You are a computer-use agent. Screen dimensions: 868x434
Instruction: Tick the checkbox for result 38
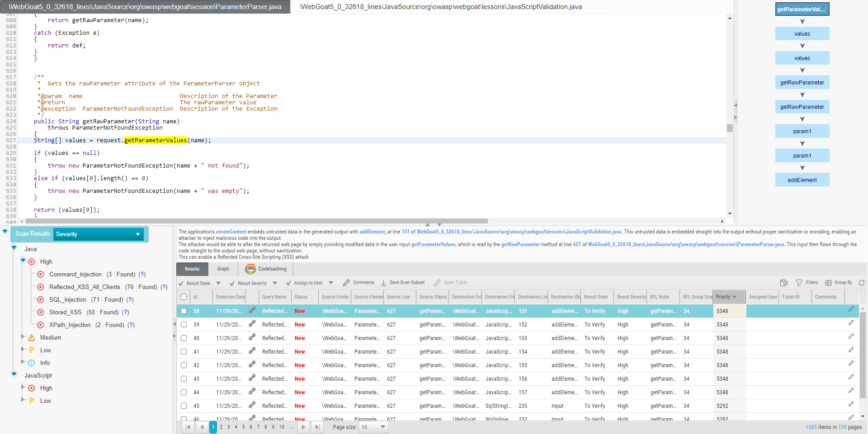(184, 311)
